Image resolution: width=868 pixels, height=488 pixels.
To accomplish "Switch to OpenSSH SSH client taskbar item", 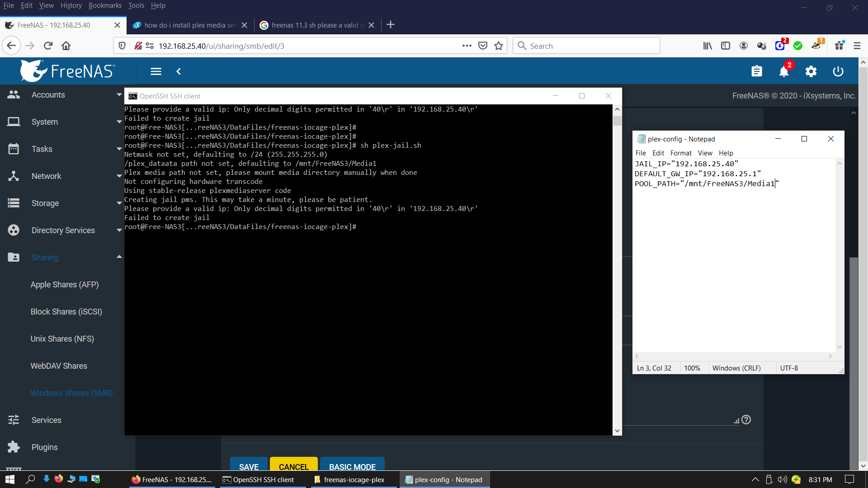I will coord(263,479).
